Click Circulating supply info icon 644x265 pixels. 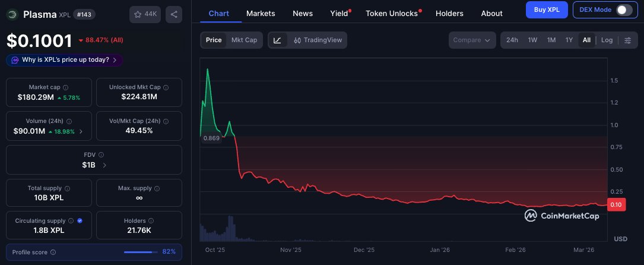pos(71,220)
